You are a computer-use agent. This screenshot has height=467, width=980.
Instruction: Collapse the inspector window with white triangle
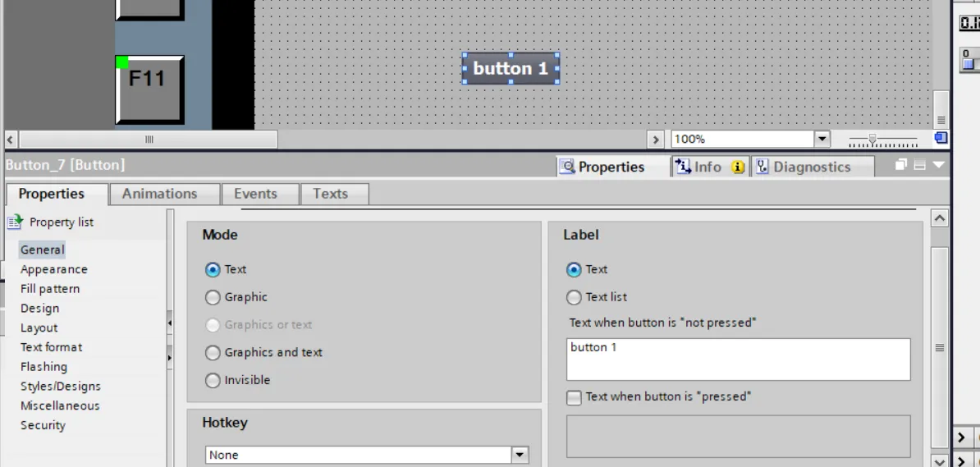(x=939, y=165)
